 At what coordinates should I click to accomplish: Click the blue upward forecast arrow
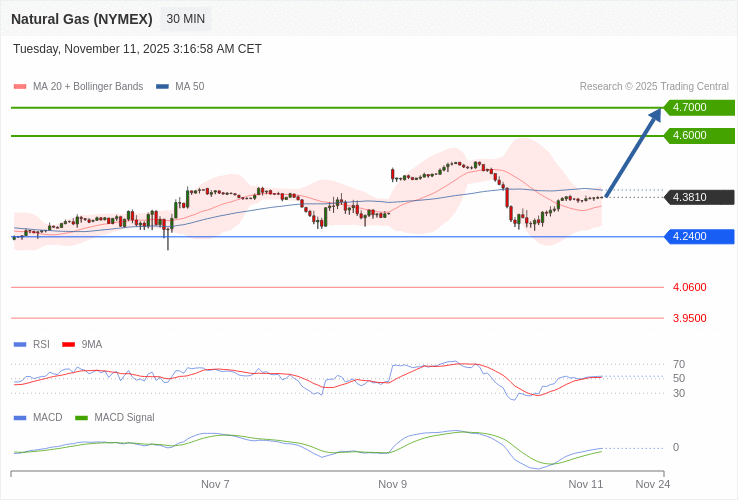tap(633, 152)
